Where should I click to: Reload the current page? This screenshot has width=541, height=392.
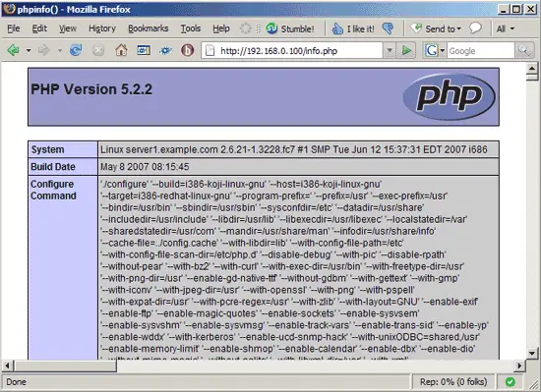[x=76, y=51]
